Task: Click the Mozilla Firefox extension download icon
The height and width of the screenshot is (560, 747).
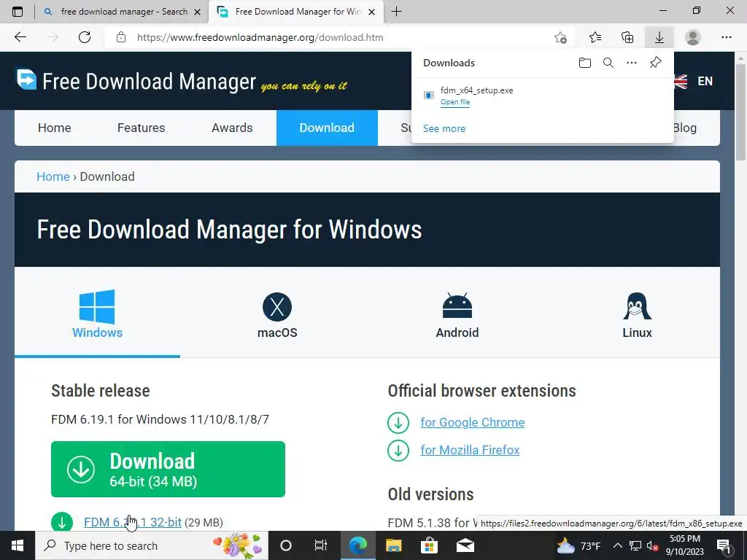Action: click(398, 450)
